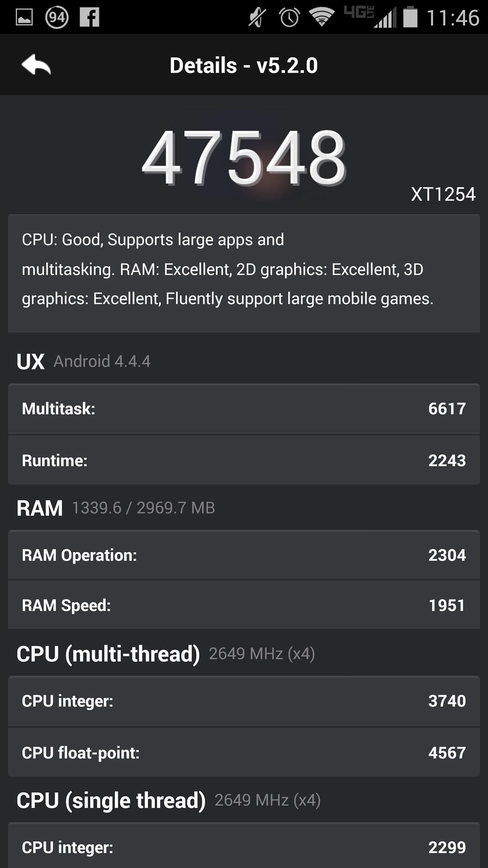The width and height of the screenshot is (488, 868).
Task: Open the CPU float-point row
Action: pyautogui.click(x=244, y=753)
